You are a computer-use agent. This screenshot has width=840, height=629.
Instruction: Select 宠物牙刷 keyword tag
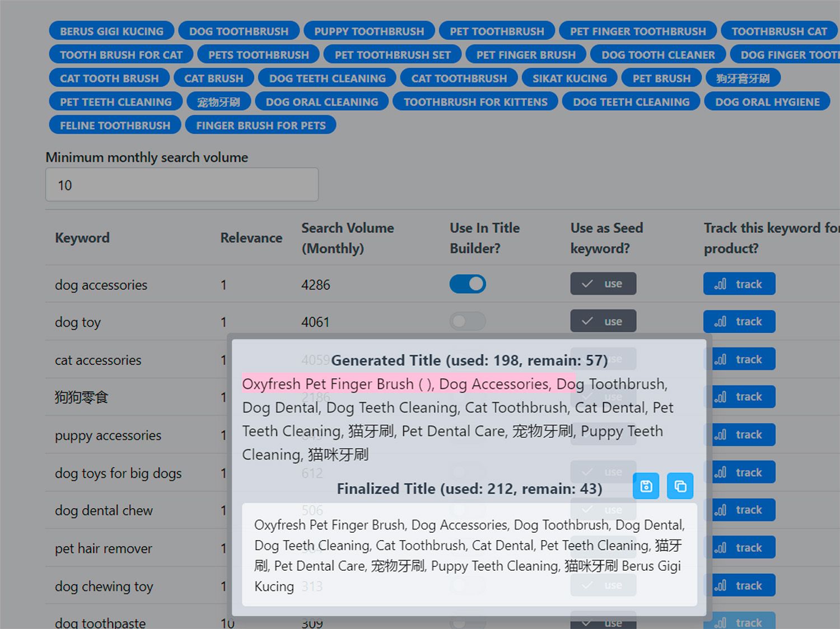218,102
